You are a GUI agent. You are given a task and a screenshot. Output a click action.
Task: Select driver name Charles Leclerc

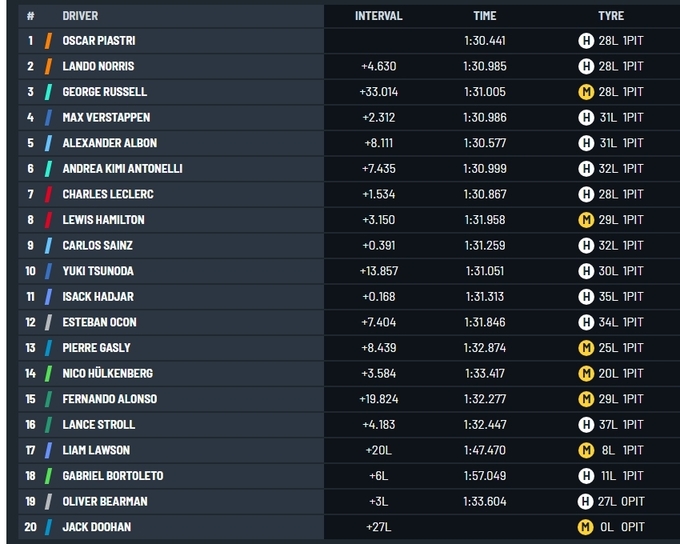[108, 195]
